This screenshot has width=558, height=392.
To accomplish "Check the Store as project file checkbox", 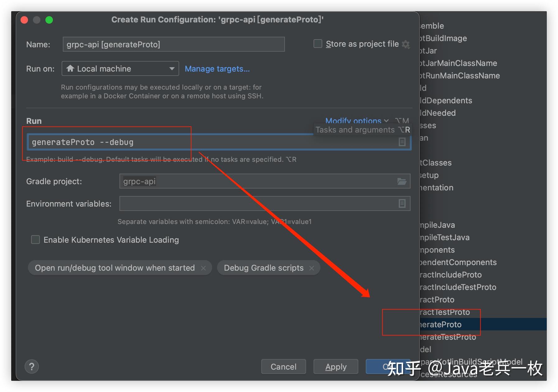I will click(x=318, y=44).
